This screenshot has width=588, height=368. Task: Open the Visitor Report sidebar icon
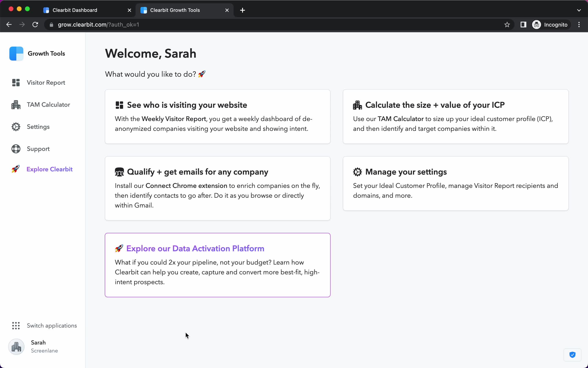[x=16, y=83]
